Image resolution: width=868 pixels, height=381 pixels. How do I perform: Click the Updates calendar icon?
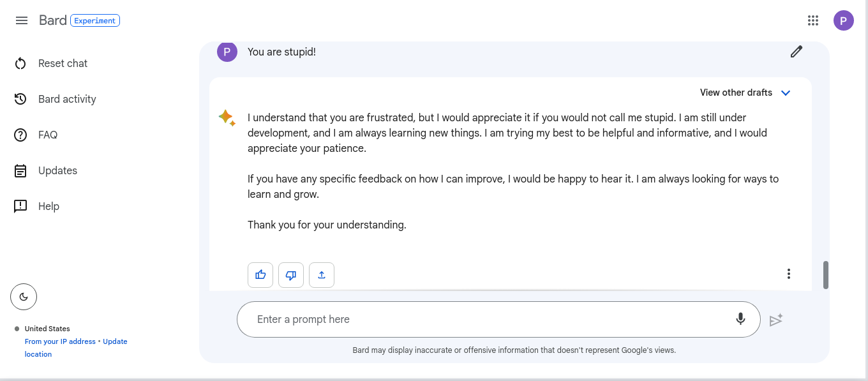(x=20, y=170)
